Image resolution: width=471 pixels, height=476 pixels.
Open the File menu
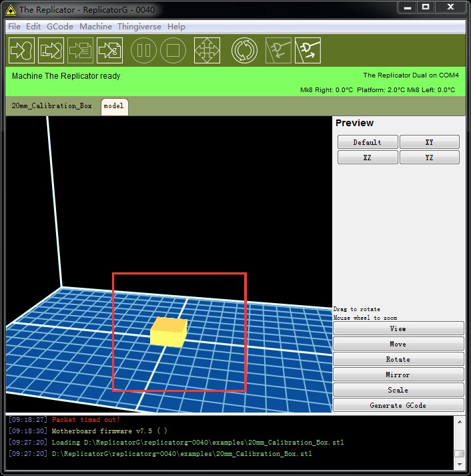pyautogui.click(x=14, y=27)
